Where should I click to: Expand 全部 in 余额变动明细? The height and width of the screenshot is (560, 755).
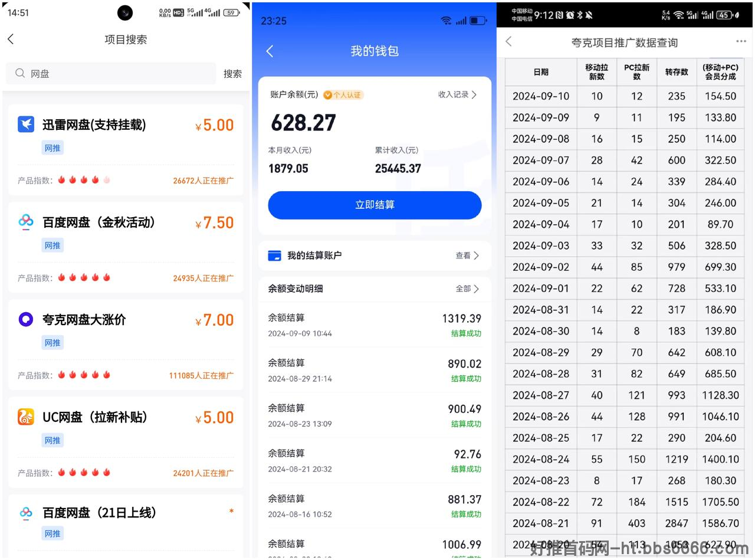pyautogui.click(x=467, y=289)
